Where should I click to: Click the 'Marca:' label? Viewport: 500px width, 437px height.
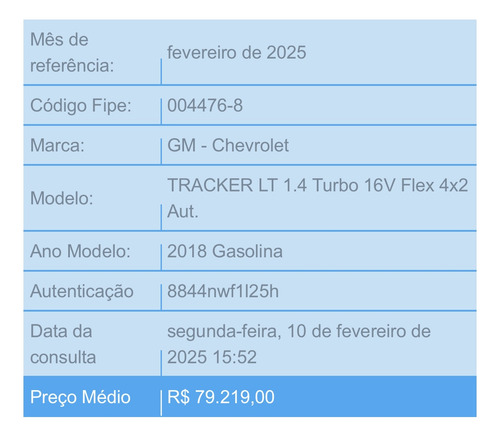click(x=57, y=146)
